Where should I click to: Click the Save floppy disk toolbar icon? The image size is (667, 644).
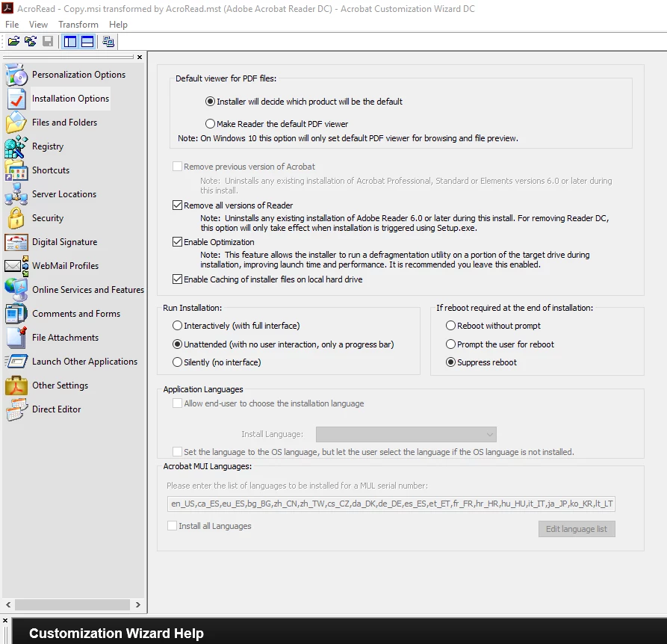click(48, 41)
